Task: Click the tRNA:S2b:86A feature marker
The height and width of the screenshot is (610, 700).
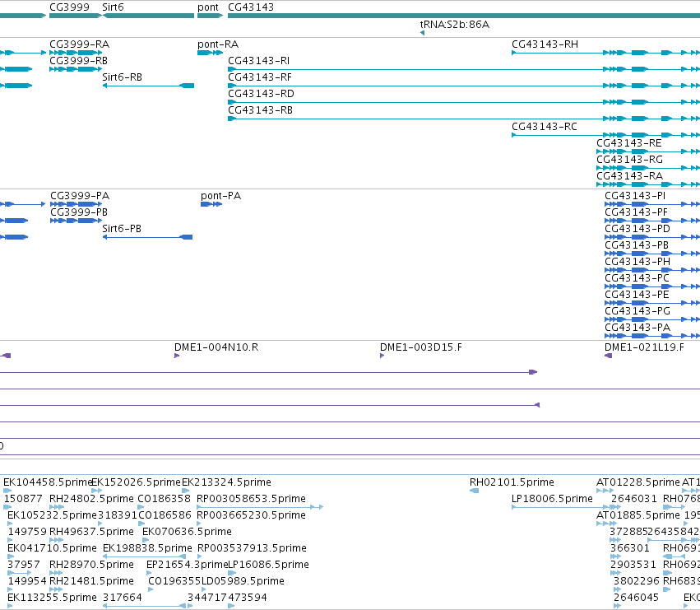Action: point(422,33)
